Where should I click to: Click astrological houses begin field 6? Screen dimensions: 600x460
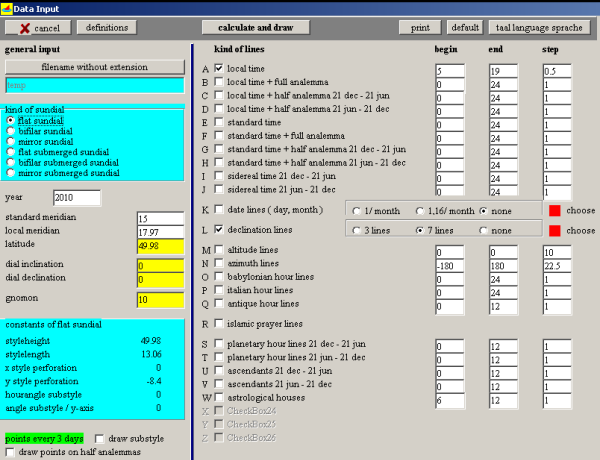click(450, 400)
